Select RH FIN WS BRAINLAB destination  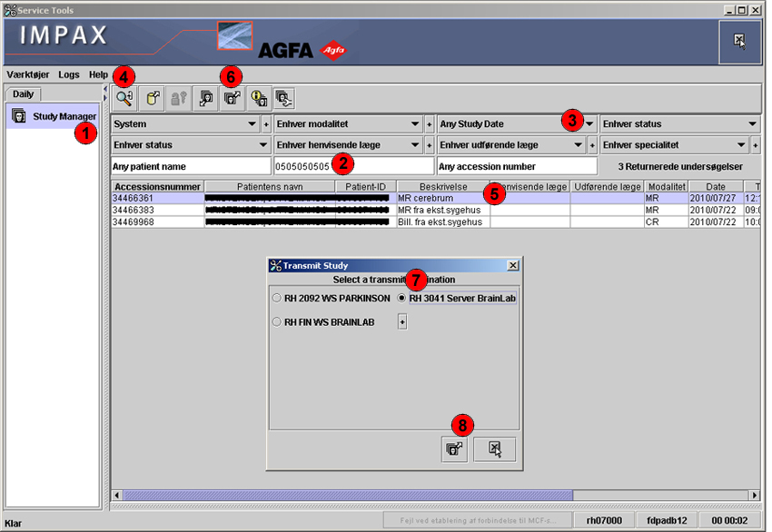[x=277, y=321]
